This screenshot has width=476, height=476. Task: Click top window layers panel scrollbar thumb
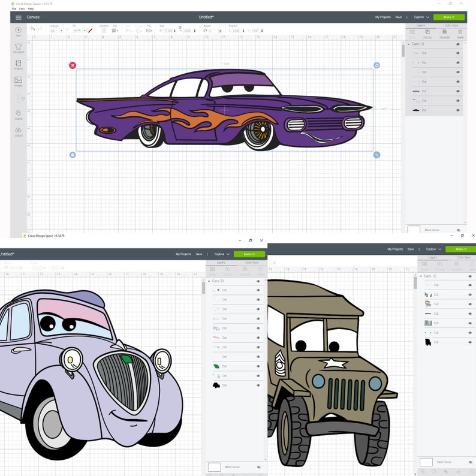(403, 51)
